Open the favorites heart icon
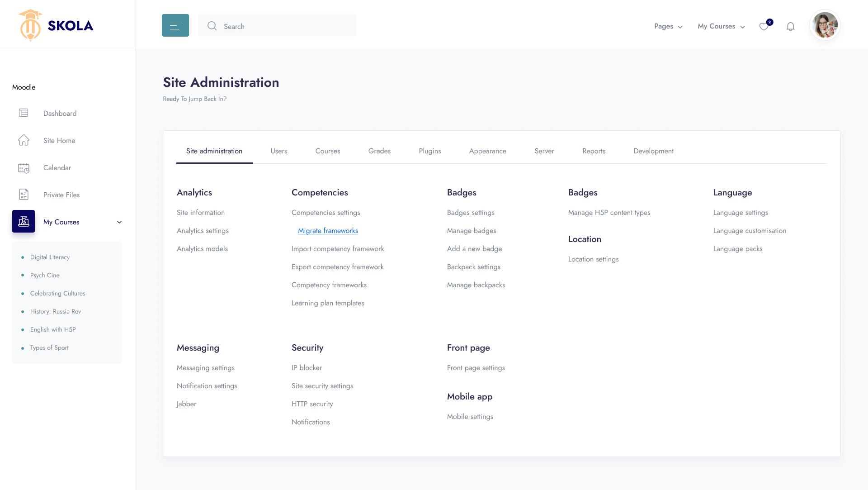This screenshot has height=490, width=868. [x=764, y=27]
